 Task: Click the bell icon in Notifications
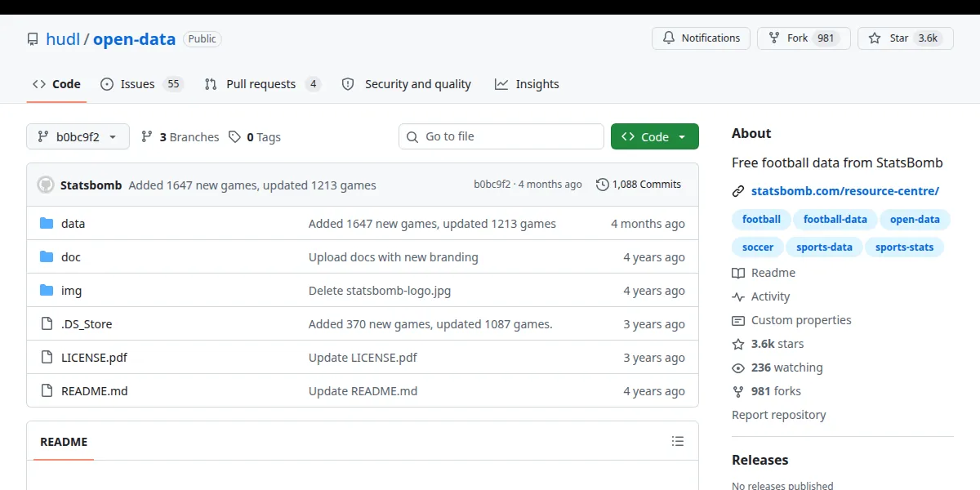[x=669, y=38]
